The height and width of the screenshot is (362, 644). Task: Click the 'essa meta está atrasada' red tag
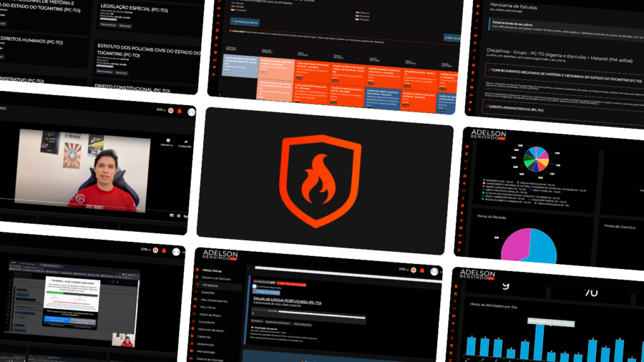click(x=291, y=284)
